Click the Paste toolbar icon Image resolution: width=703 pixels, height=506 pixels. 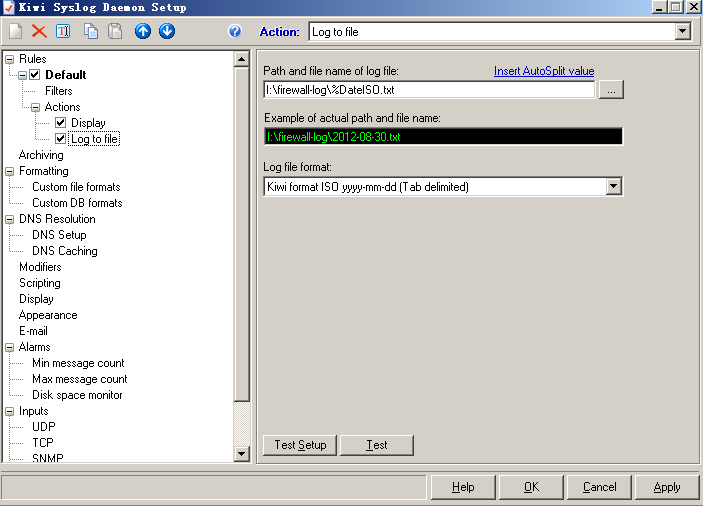click(115, 31)
